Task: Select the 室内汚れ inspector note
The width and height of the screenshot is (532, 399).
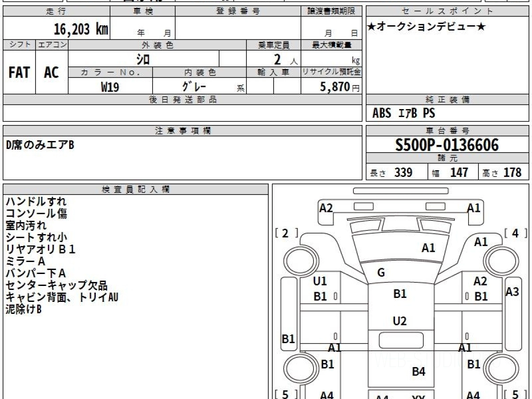Action: pyautogui.click(x=26, y=226)
